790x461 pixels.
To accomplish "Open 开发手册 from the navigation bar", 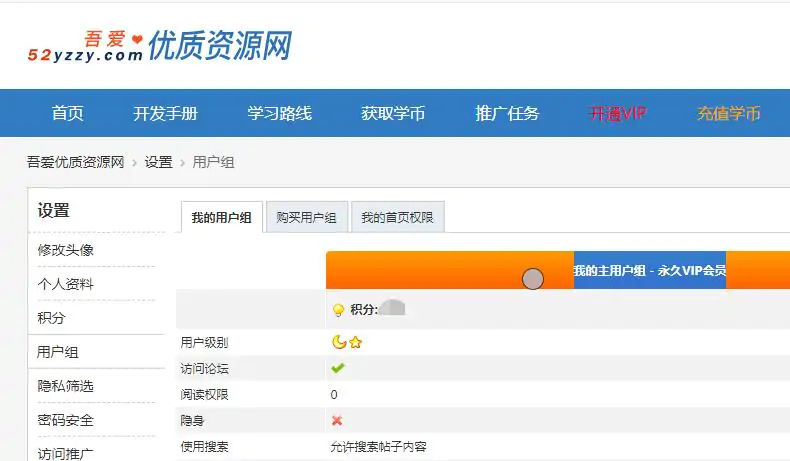I will (165, 113).
